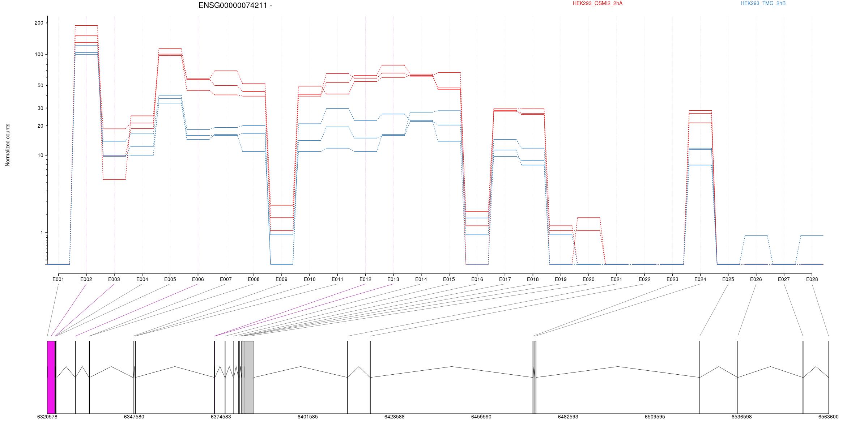Click genomic coordinate 6482593
The width and height of the screenshot is (868, 434).
(x=568, y=417)
